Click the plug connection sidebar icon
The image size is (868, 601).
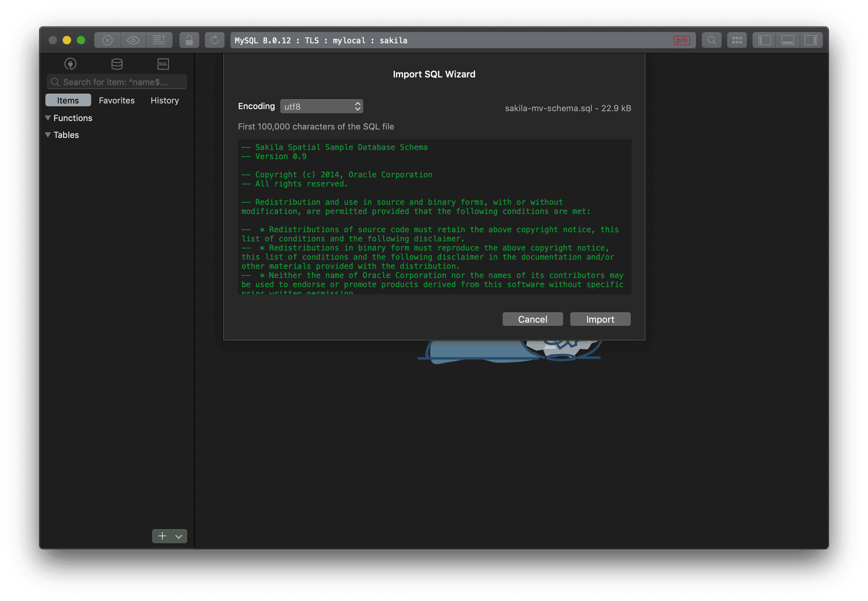tap(70, 64)
